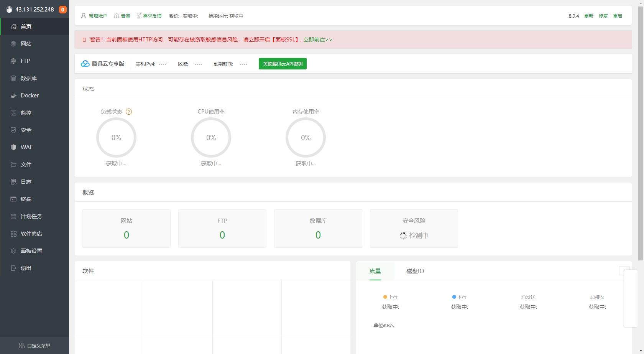Click the FTP server icon in sidebar
Viewport: 644px width, 354px height.
tap(13, 61)
